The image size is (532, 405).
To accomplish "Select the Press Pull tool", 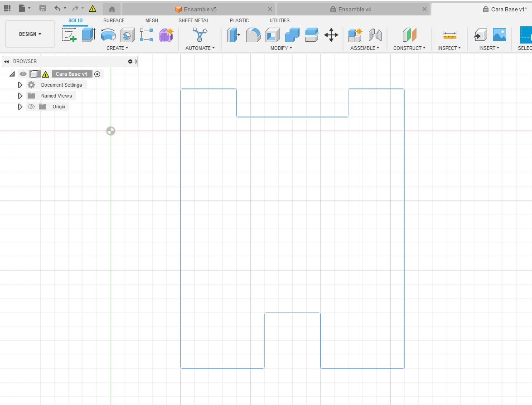I will (x=234, y=35).
